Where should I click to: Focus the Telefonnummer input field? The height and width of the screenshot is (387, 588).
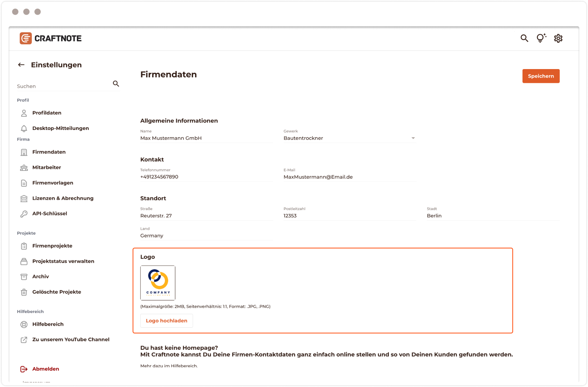click(206, 177)
